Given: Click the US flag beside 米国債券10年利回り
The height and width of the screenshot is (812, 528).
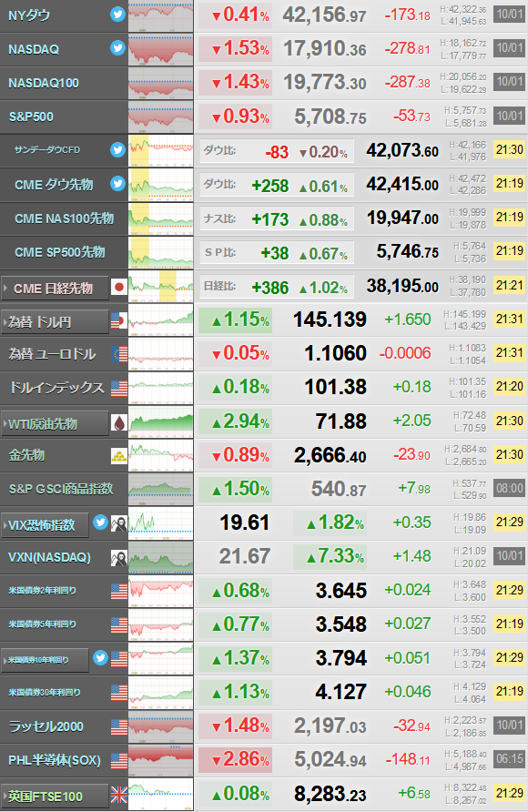Looking at the screenshot, I should pos(119,659).
